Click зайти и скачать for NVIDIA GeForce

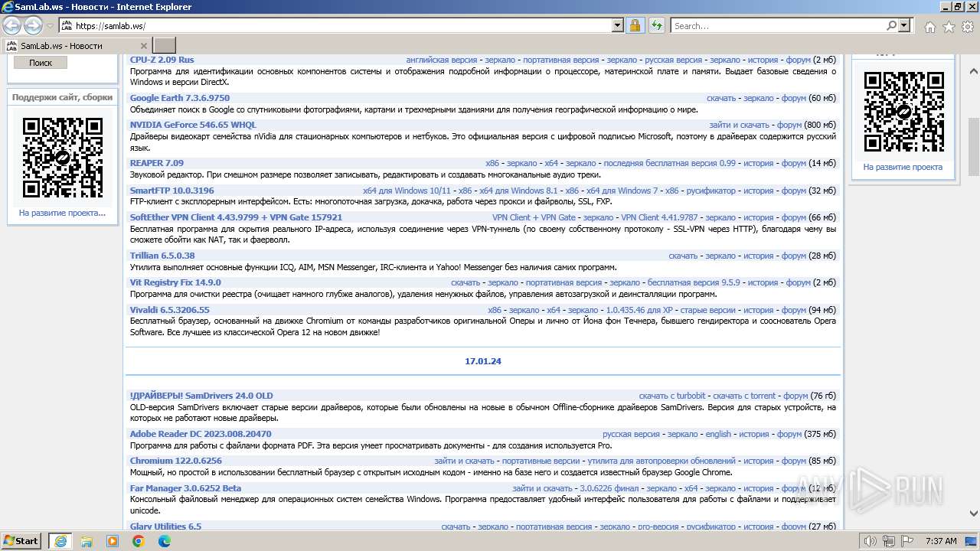[x=739, y=125]
